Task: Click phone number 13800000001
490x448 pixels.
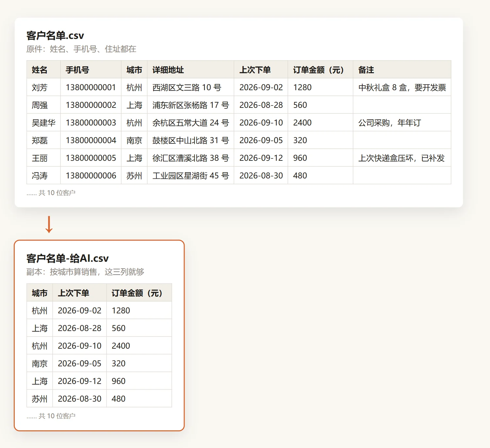Action: pos(91,88)
